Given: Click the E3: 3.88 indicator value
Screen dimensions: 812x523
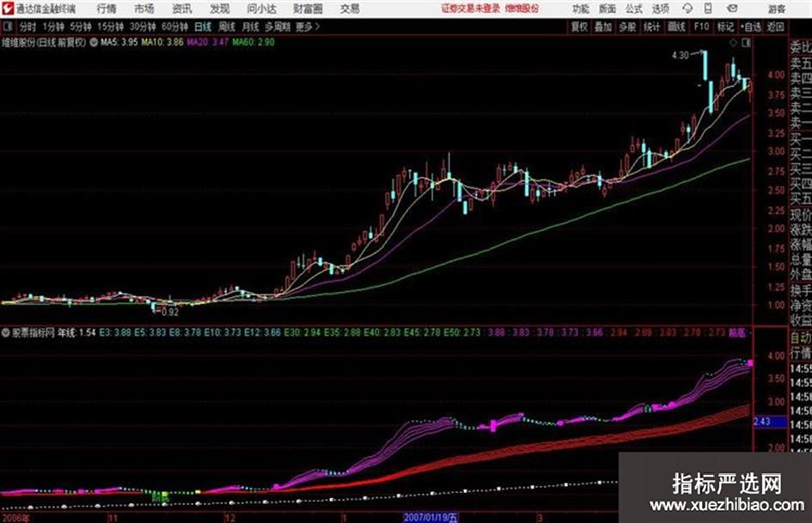Looking at the screenshot, I should tap(115, 332).
